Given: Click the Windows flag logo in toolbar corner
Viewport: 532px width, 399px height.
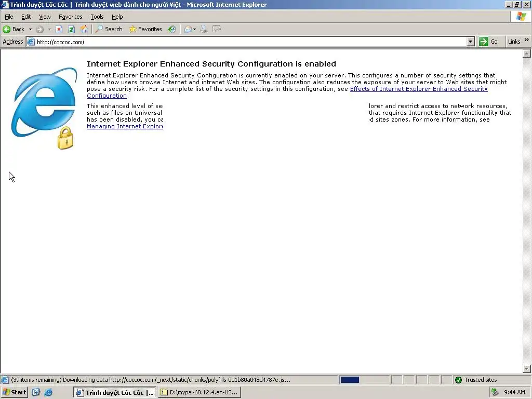Looking at the screenshot, I should (521, 16).
